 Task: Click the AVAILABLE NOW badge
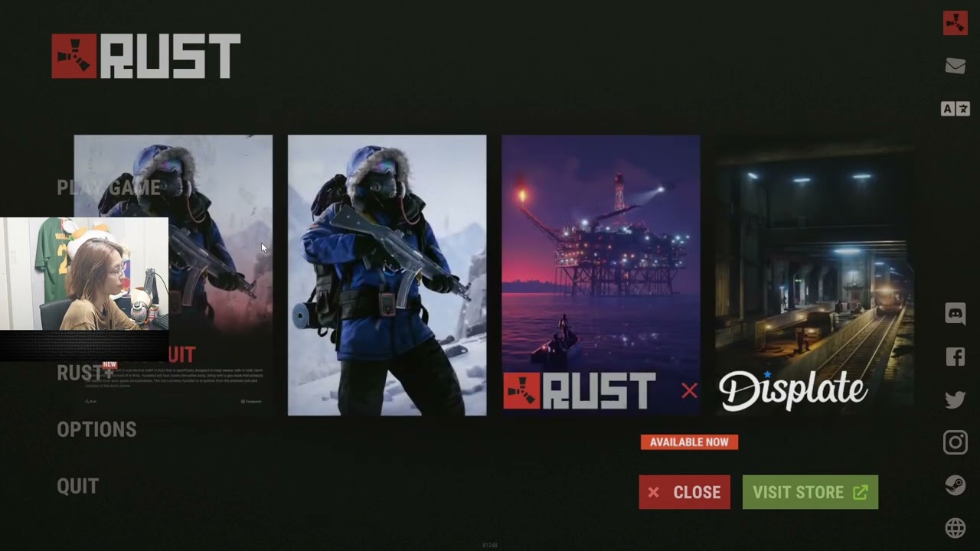pos(689,442)
